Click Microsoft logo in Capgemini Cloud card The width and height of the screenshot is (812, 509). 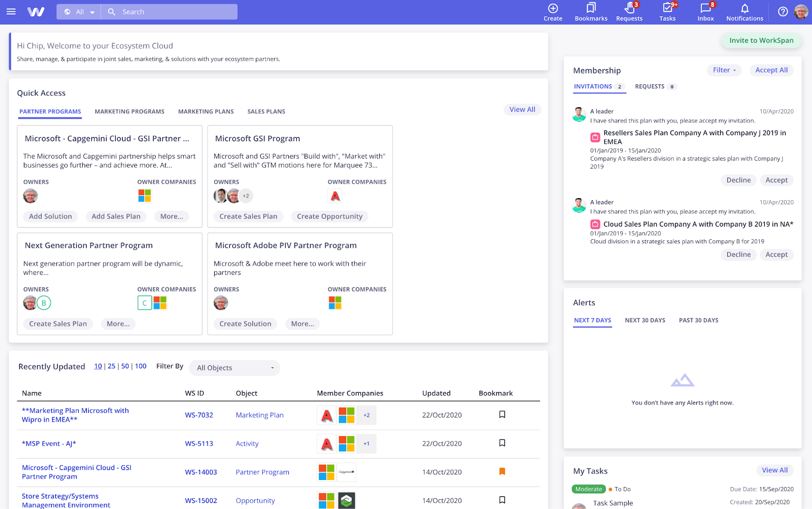click(x=145, y=196)
